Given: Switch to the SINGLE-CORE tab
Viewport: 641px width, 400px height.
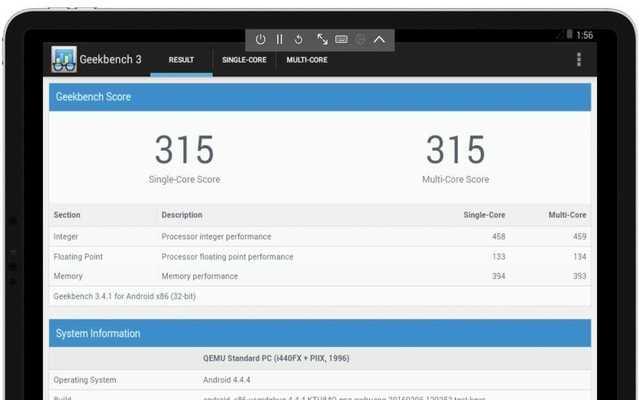Looking at the screenshot, I should pos(244,60).
